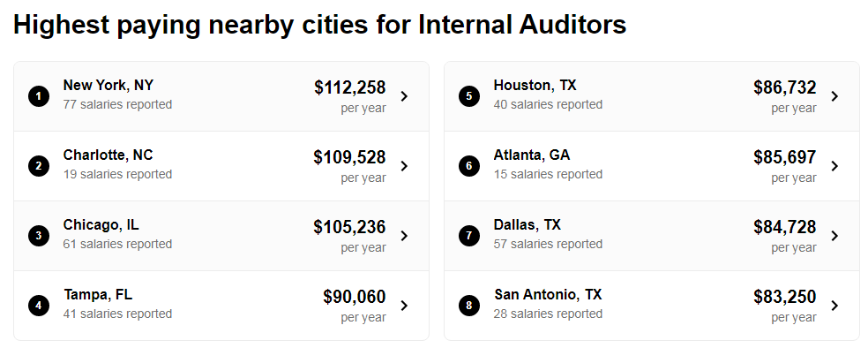Click the rank 4 badge for Tampa
The height and width of the screenshot is (348, 868).
coord(39,306)
